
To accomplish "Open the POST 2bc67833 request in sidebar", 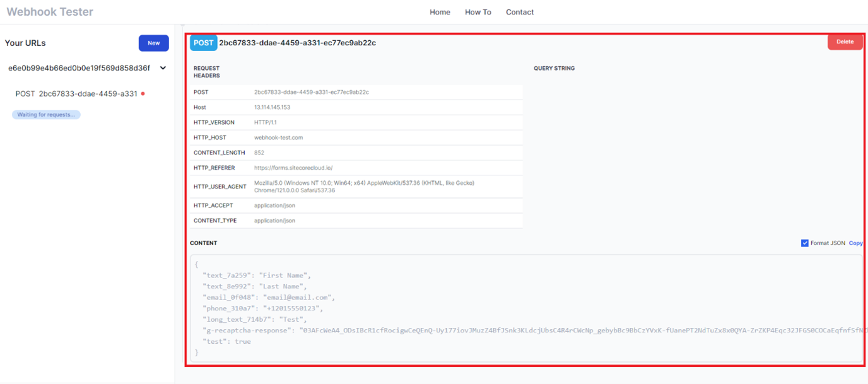I will click(76, 94).
